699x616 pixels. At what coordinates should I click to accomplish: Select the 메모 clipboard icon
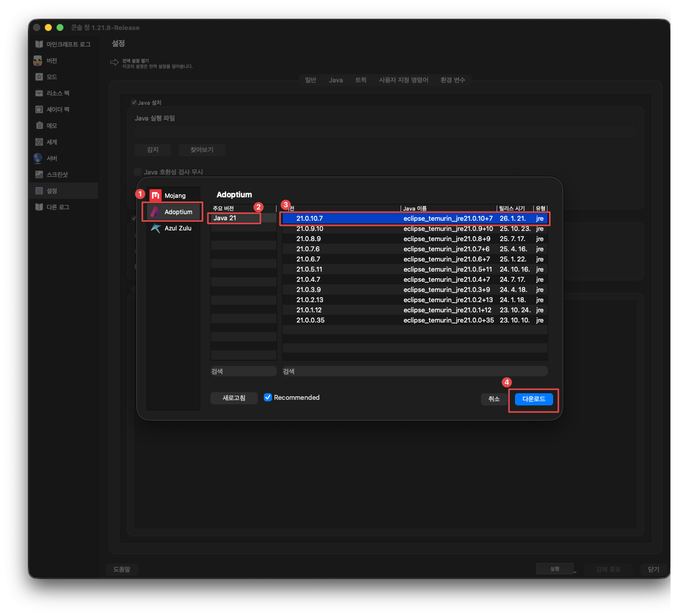coord(39,126)
